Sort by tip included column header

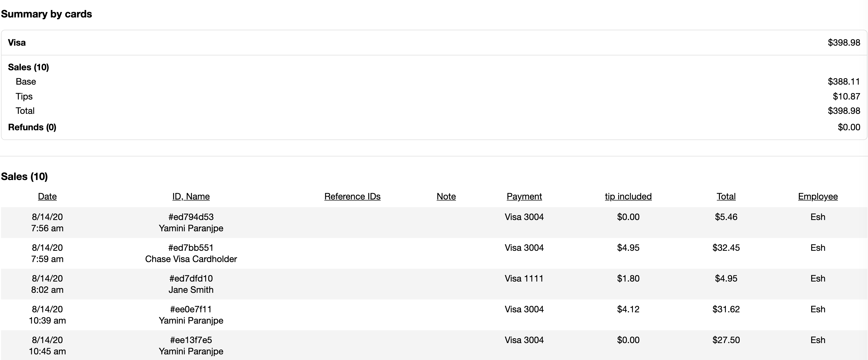point(628,196)
